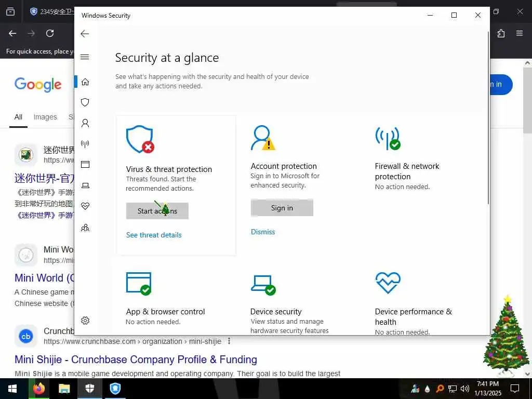Open Device security laptop sidebar icon
This screenshot has height=399, width=532.
click(x=85, y=185)
